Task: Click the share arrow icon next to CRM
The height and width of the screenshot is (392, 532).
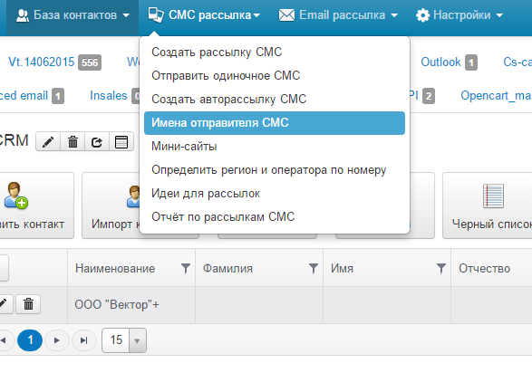Action: pos(97,141)
